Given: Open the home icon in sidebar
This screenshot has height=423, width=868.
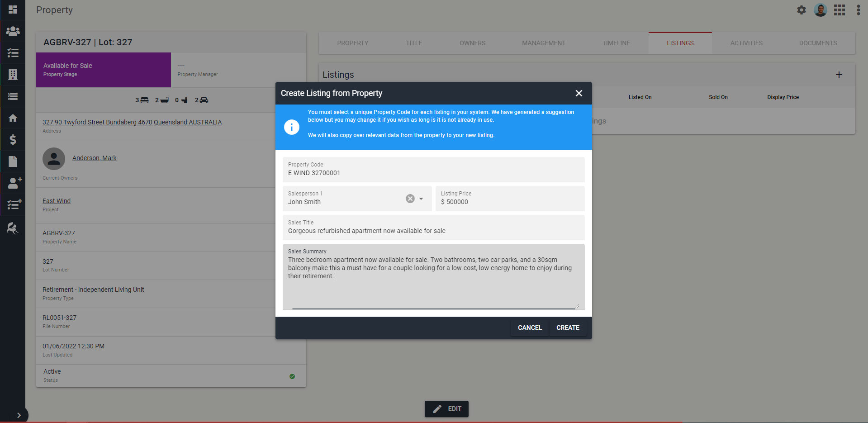Looking at the screenshot, I should (x=13, y=118).
